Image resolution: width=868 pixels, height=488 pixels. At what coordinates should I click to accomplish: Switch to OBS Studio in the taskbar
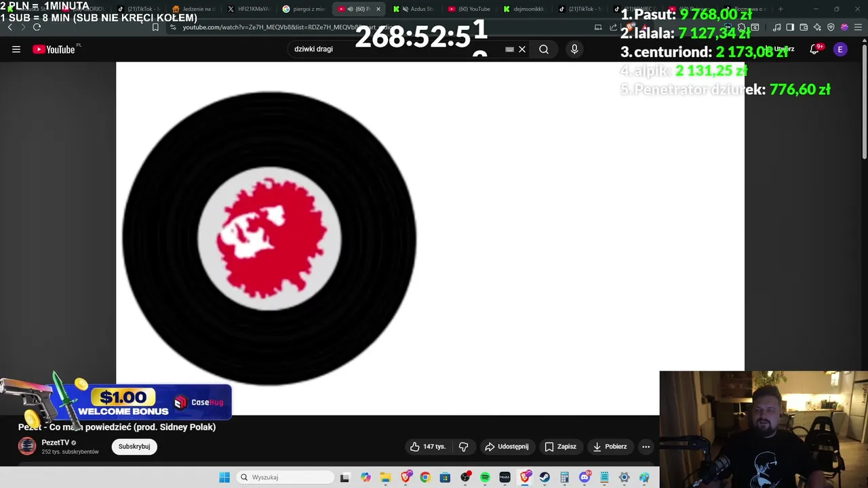465,477
